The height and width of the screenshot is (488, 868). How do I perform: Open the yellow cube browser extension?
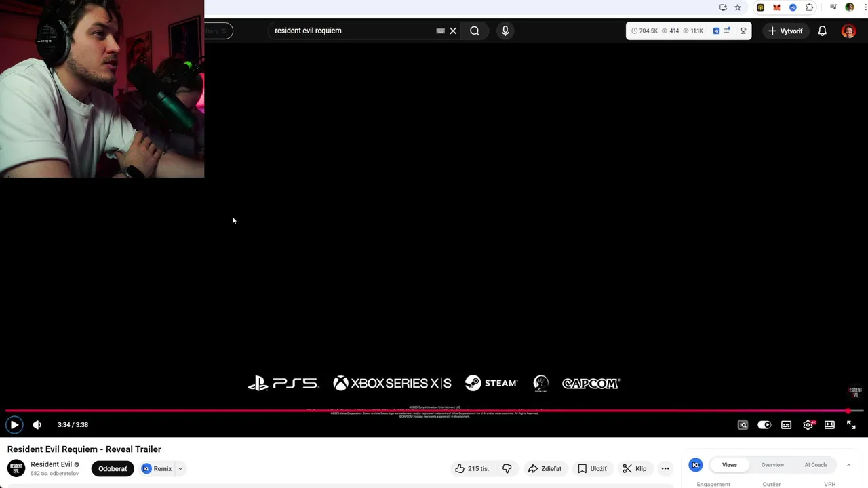[761, 7]
